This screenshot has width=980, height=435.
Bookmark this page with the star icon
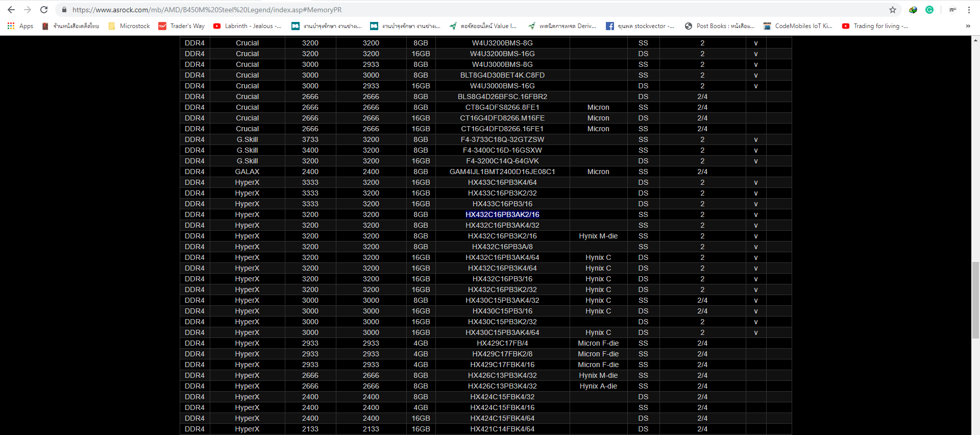[893, 10]
